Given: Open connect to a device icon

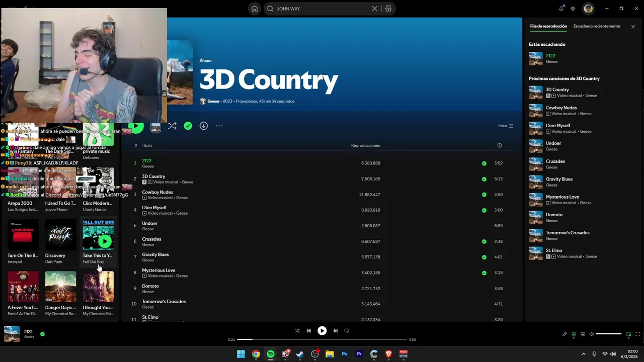Looking at the screenshot, I should click(583, 334).
